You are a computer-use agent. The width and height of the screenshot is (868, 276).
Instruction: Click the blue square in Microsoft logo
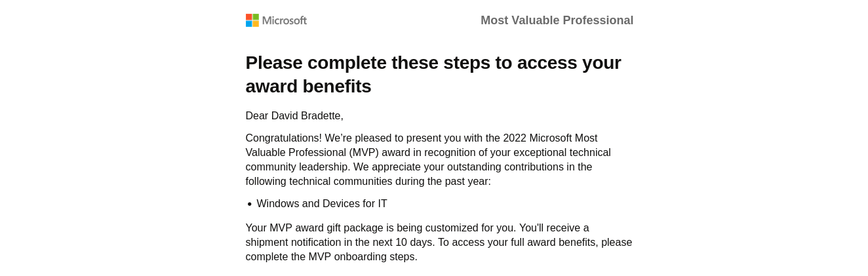[x=249, y=24]
